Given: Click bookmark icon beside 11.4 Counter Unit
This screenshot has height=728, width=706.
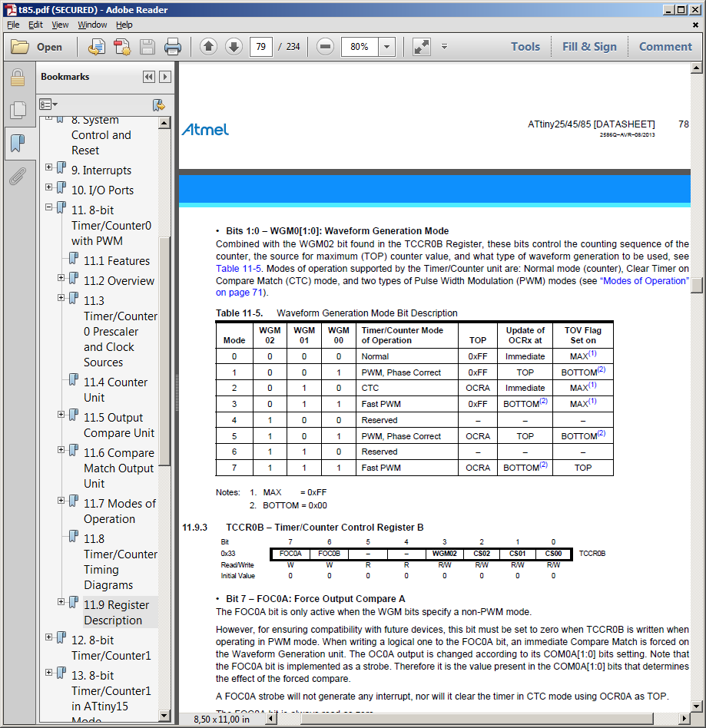Looking at the screenshot, I should point(74,380).
